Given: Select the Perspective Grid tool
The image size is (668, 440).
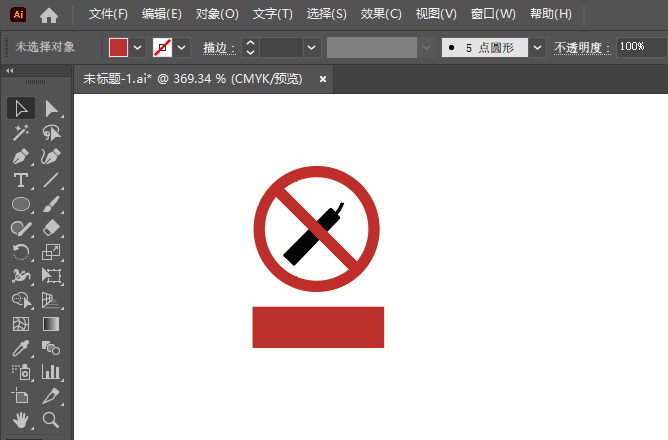Looking at the screenshot, I should click(x=52, y=300).
